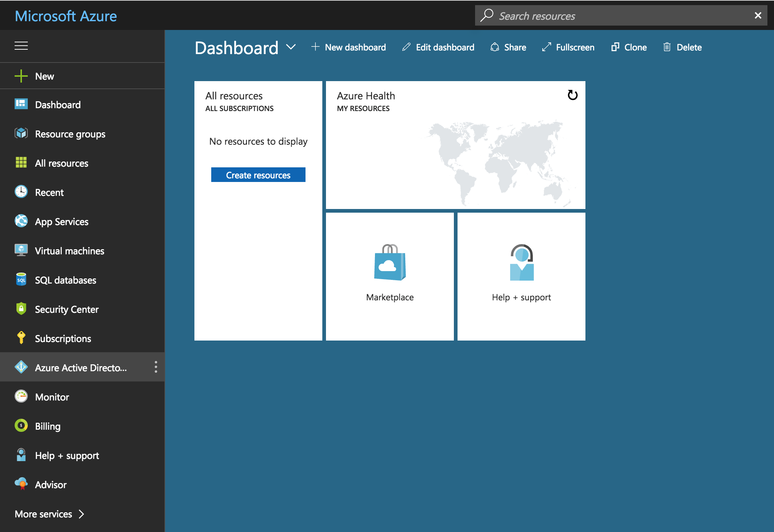The height and width of the screenshot is (532, 774).
Task: Select Advisor text in the sidebar
Action: (51, 484)
